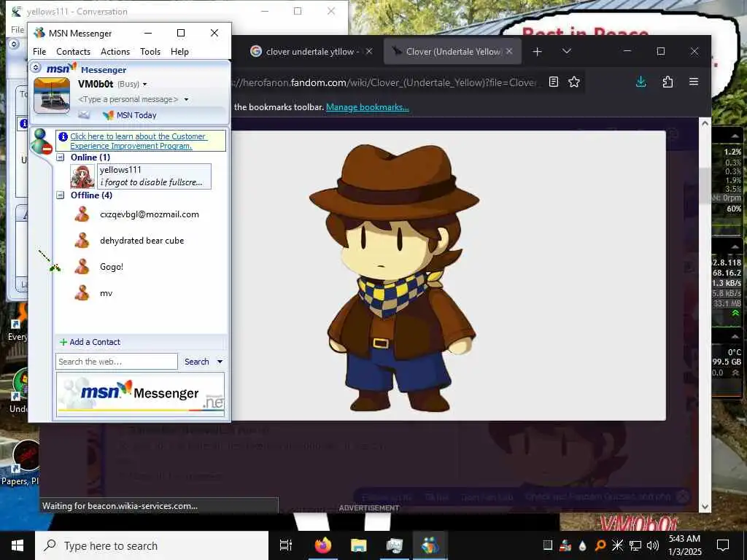Open the Firefox hamburger application menu
This screenshot has height=560, width=747.
[694, 82]
